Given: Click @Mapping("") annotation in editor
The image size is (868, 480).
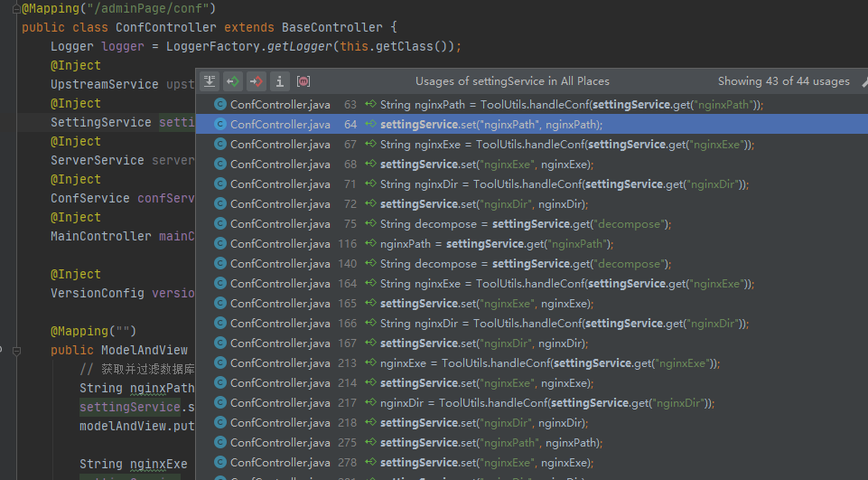Looking at the screenshot, I should [x=94, y=331].
